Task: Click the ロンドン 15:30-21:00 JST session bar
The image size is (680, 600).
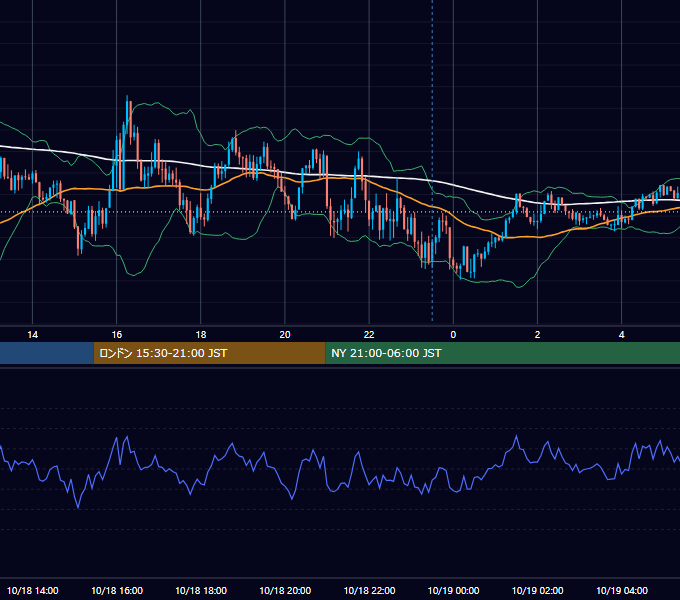Action: [209, 353]
